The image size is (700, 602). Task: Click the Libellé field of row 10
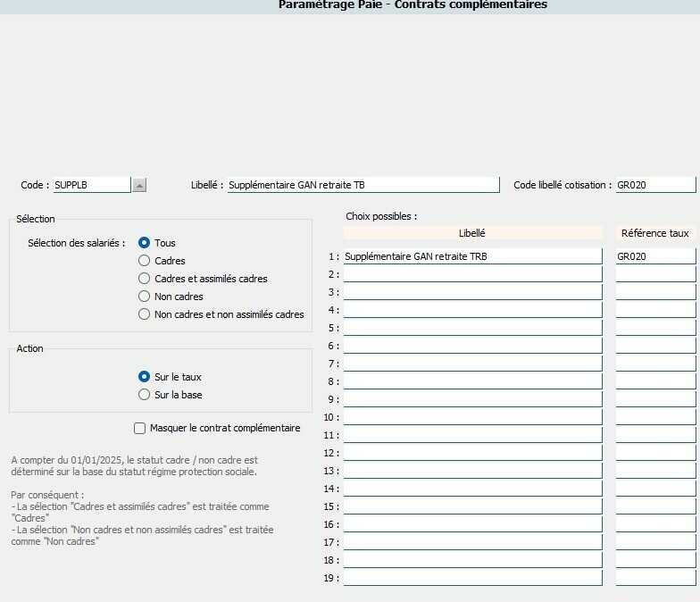click(x=473, y=417)
